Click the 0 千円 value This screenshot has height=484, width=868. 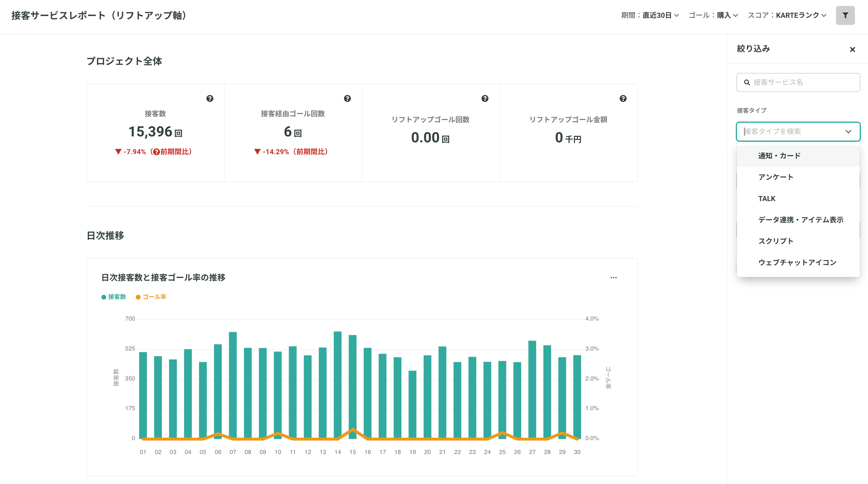point(568,138)
